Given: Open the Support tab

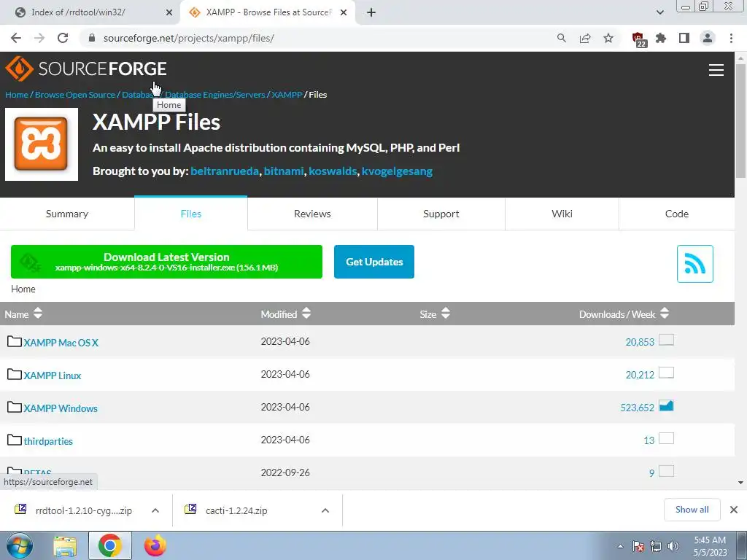Looking at the screenshot, I should [441, 214].
